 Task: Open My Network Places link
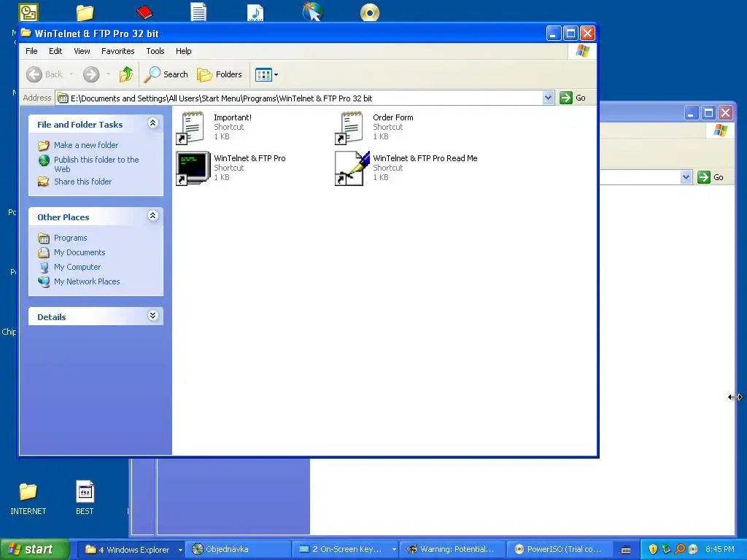(x=87, y=281)
